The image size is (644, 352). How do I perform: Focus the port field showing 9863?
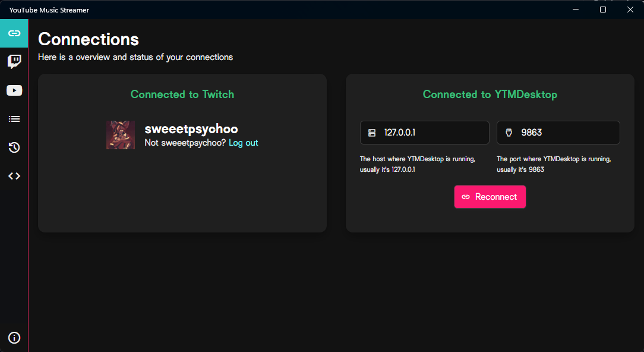558,133
